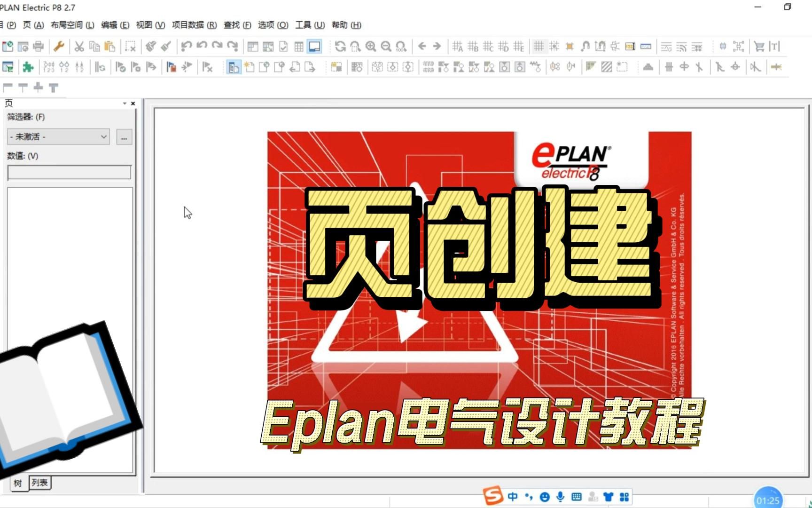Open the 布局空间 (L) menu

[x=72, y=25]
